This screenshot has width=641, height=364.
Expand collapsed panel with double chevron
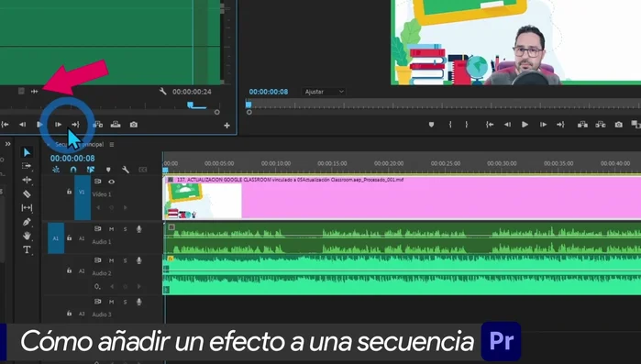(x=7, y=144)
